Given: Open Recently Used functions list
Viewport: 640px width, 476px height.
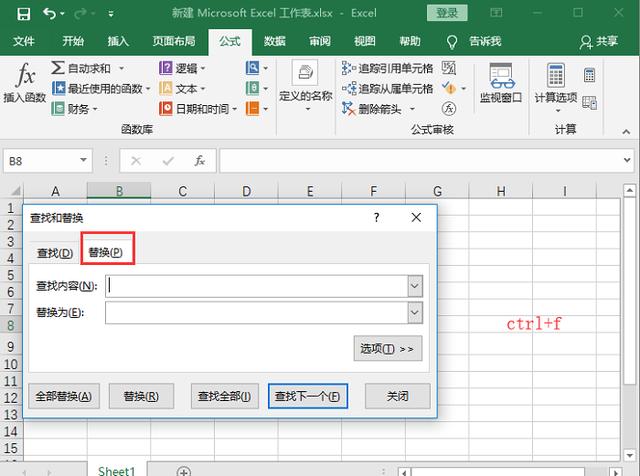Looking at the screenshot, I should [x=101, y=88].
